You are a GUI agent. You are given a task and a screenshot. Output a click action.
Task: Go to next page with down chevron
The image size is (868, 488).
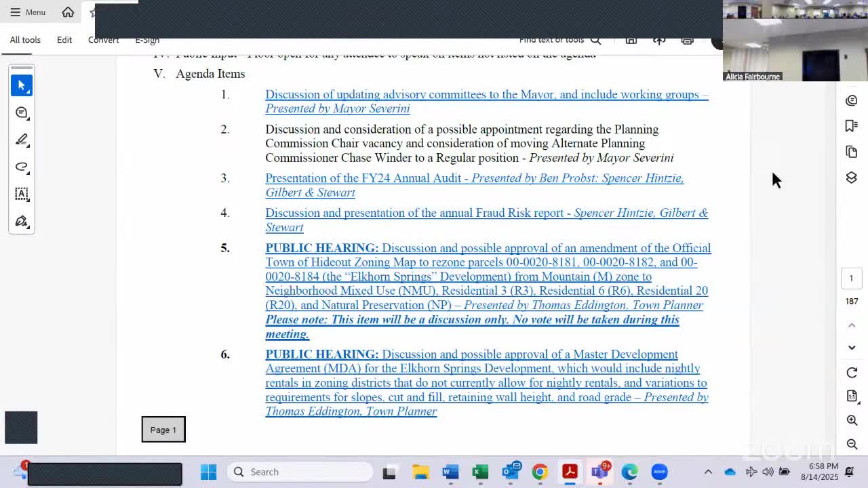tap(852, 348)
